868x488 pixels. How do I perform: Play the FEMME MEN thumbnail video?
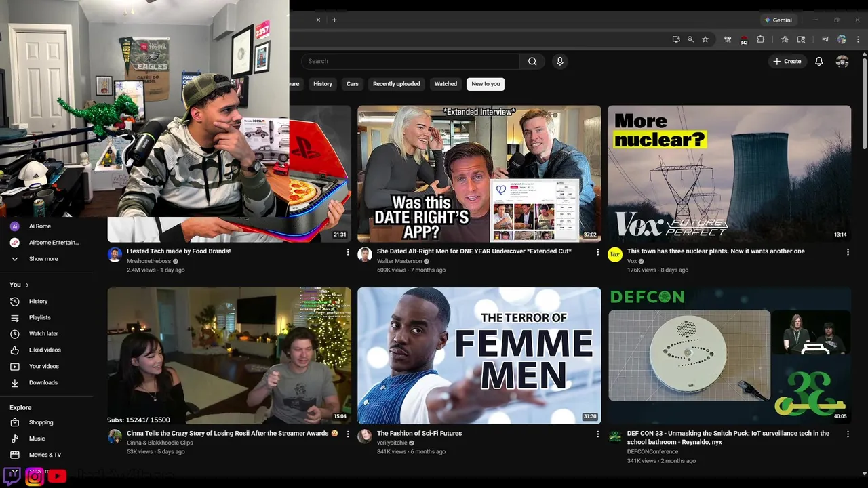point(479,356)
